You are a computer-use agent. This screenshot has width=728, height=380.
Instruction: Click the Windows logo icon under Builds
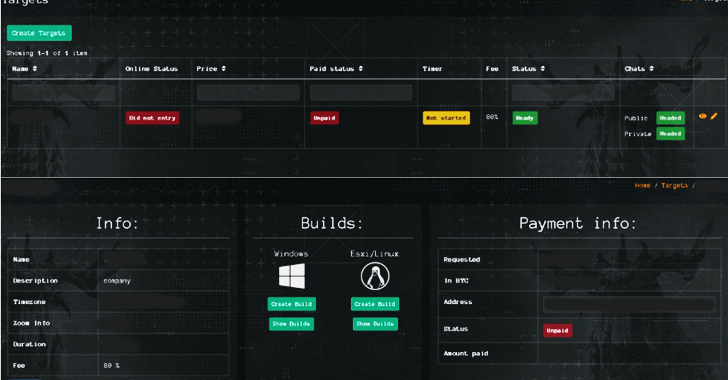coord(292,276)
